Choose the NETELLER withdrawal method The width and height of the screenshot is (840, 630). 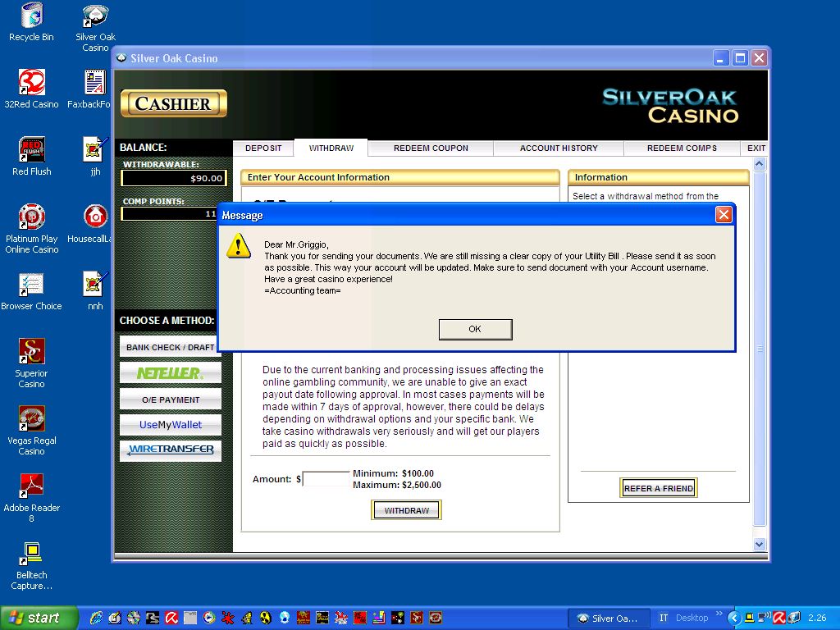pos(171,373)
